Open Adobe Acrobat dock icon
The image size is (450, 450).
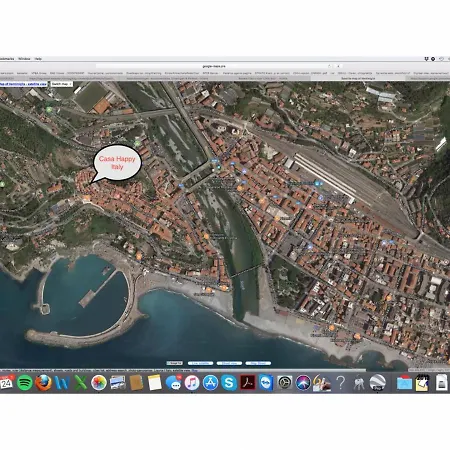[x=248, y=383]
